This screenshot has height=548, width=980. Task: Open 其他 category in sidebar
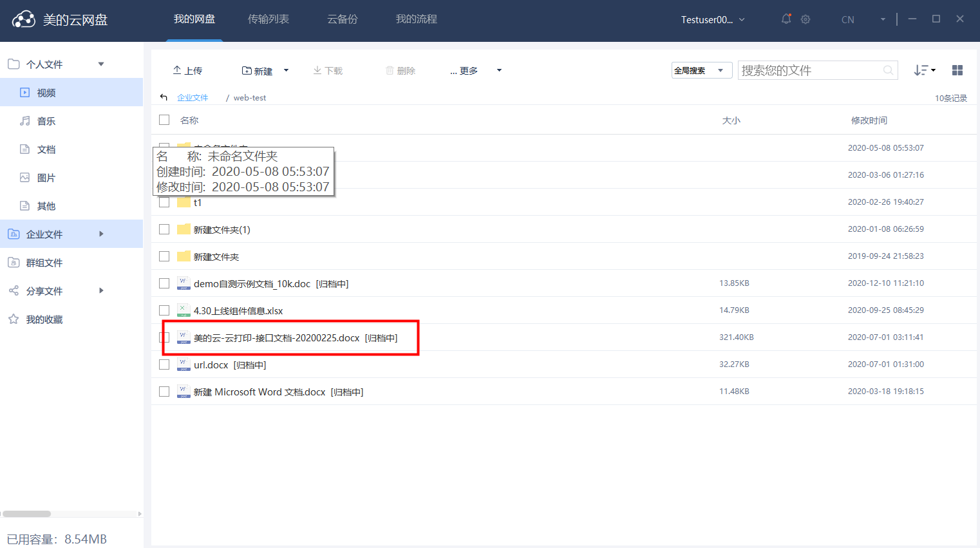tap(71, 205)
